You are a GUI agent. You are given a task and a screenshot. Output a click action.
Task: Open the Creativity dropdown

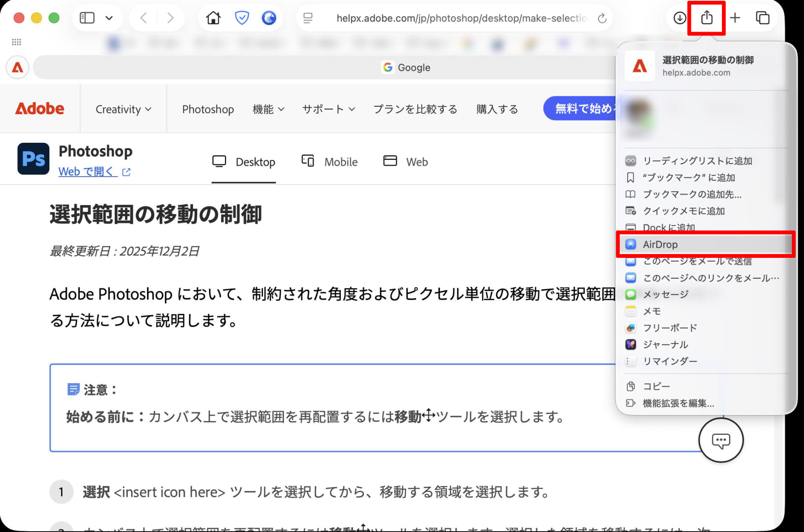point(123,109)
